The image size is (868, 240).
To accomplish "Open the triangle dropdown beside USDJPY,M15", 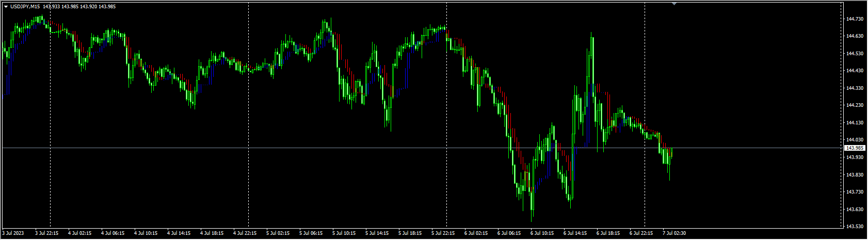I will (6, 6).
